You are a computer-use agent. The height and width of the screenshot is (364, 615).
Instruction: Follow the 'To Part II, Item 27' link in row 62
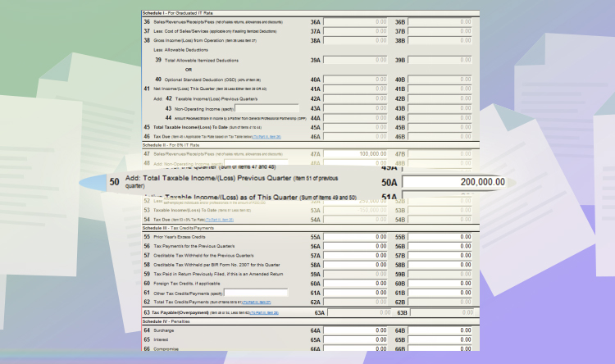[x=257, y=303]
